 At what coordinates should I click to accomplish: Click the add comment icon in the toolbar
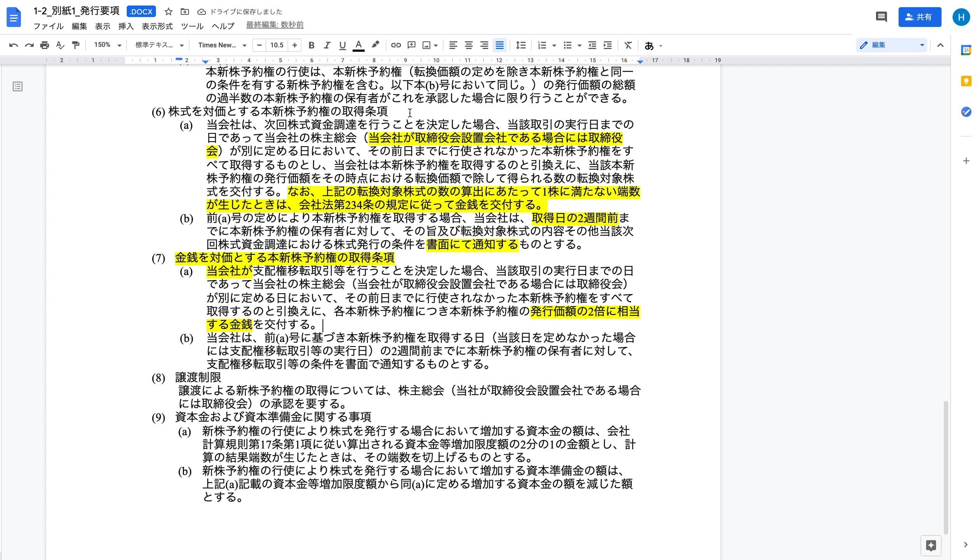tap(411, 45)
